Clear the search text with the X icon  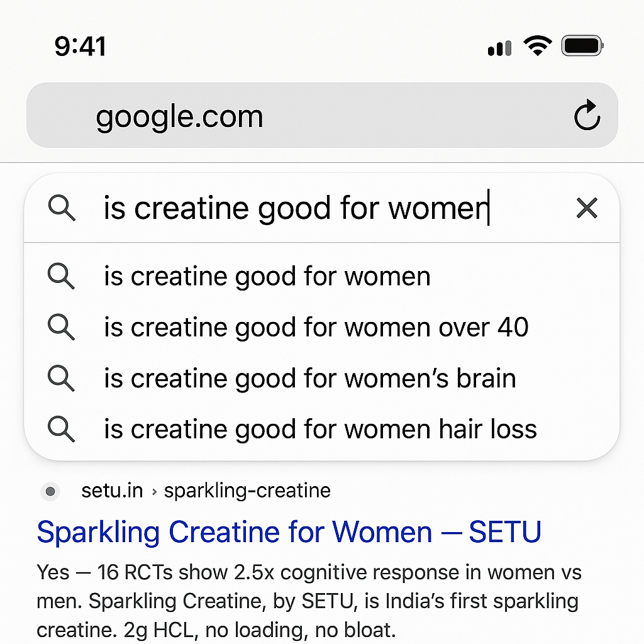click(x=587, y=208)
